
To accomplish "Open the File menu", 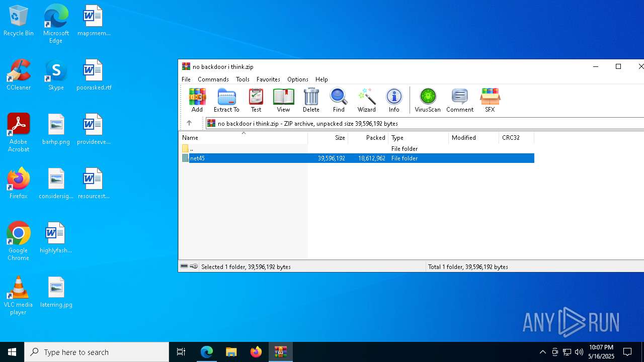I will pos(186,79).
